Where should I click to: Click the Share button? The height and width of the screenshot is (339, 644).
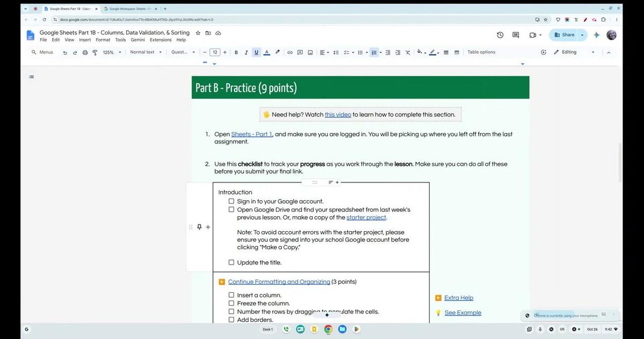563,35
